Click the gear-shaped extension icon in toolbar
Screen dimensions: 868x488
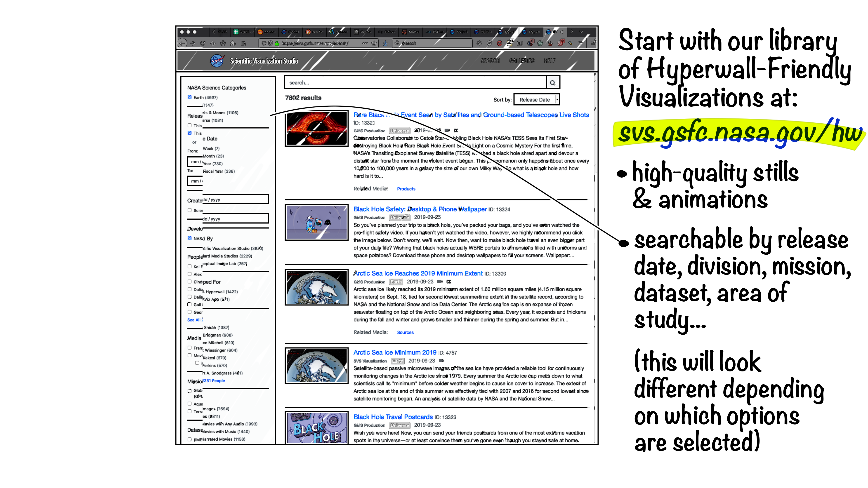coord(479,43)
